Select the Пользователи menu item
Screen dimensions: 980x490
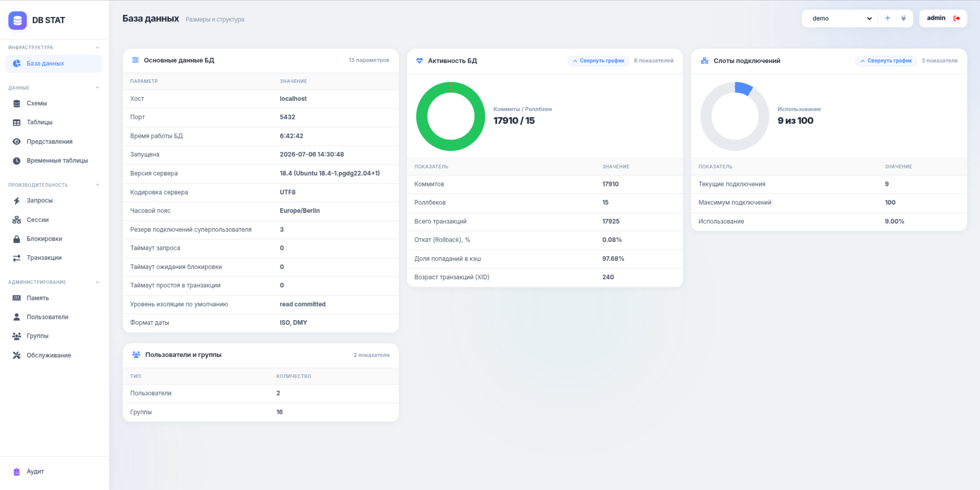point(54,317)
